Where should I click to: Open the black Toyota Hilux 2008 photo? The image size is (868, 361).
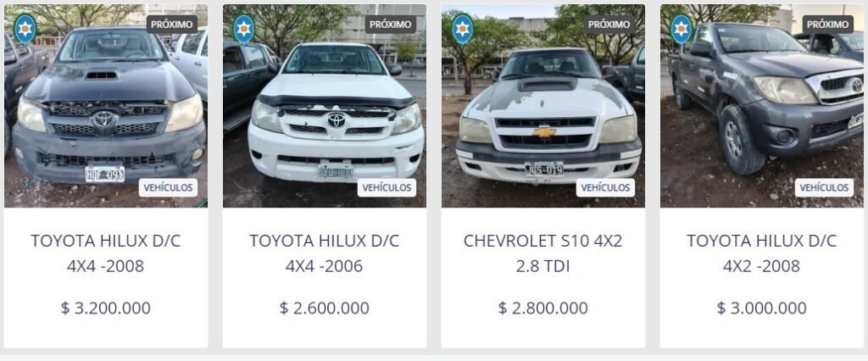click(106, 106)
